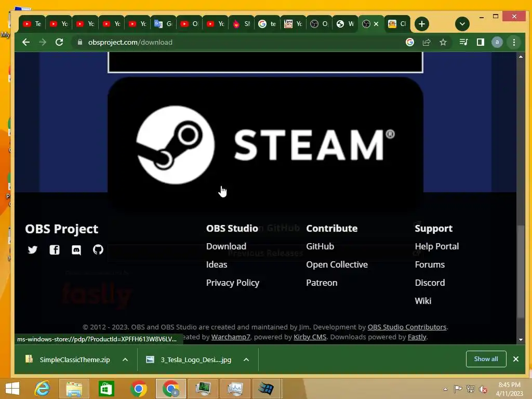Click the Steam download banner

(265, 145)
